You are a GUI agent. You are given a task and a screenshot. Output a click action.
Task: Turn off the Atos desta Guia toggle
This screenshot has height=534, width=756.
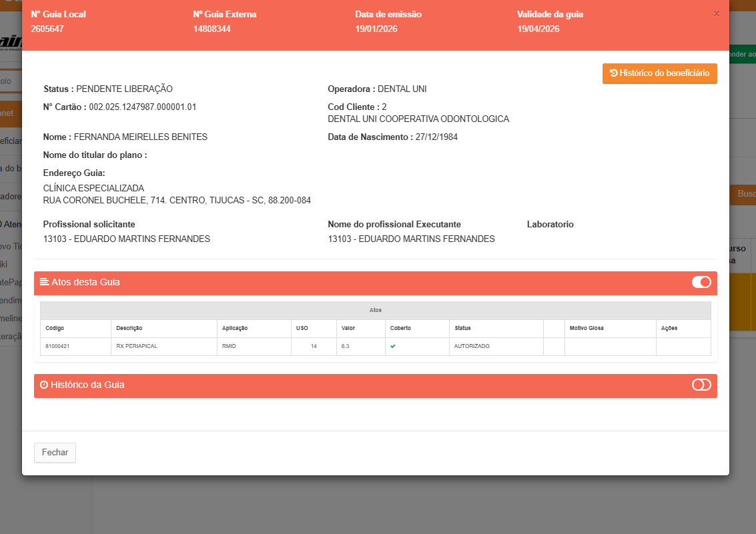[x=701, y=282]
